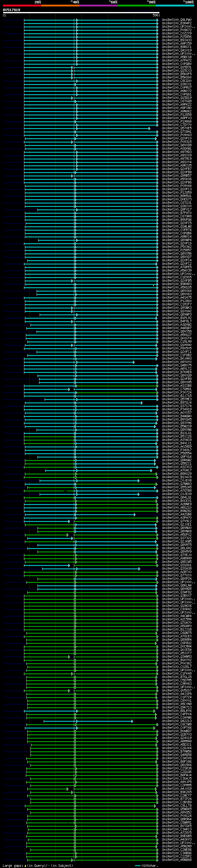This screenshot has height=868, width=197.
Task: Select the UniRef100_B5KUF5 label
Action: (x=177, y=74)
